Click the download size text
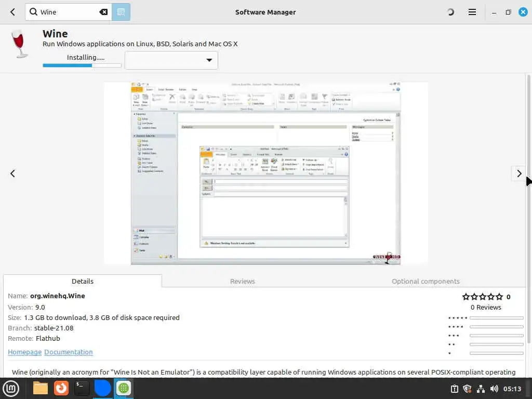 [102, 318]
